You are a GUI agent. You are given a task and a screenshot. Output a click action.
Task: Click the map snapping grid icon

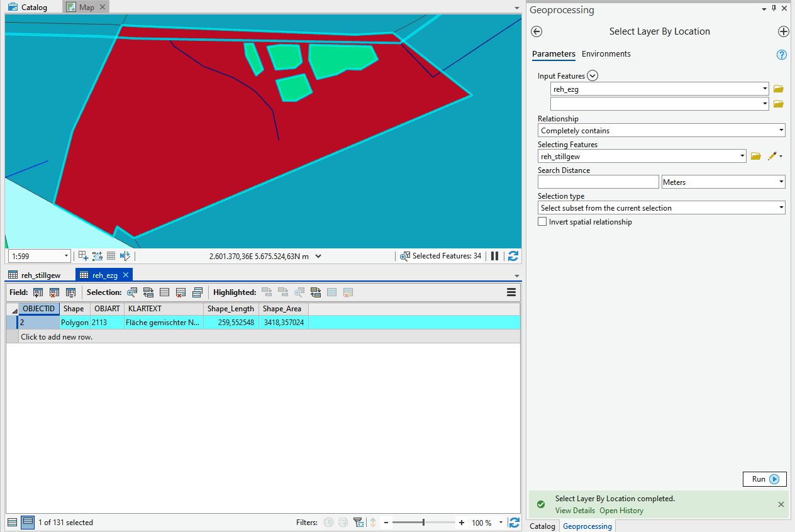coord(83,256)
